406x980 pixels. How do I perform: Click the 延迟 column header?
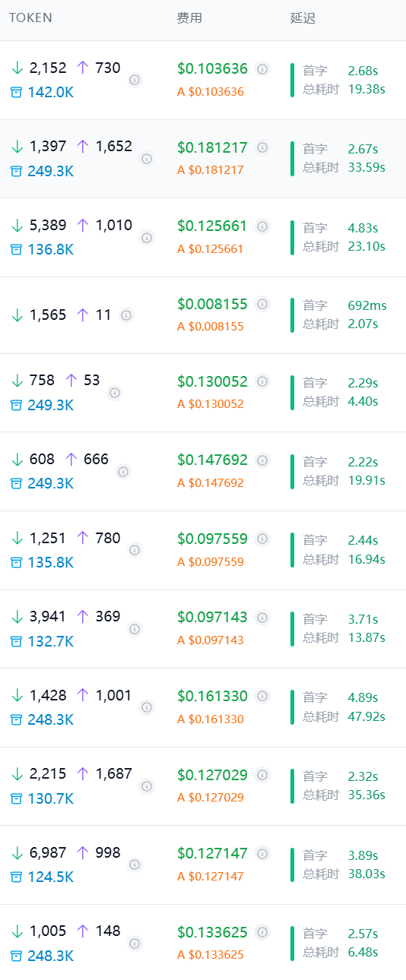[303, 17]
